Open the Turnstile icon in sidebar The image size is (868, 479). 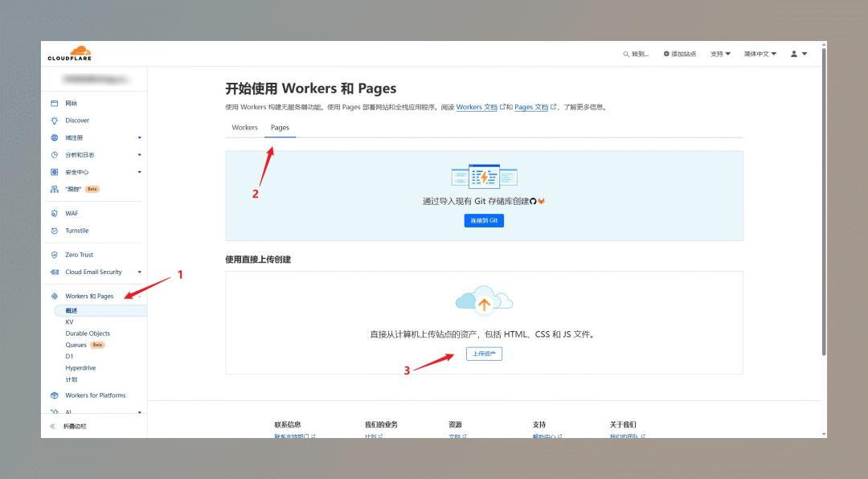pos(55,231)
